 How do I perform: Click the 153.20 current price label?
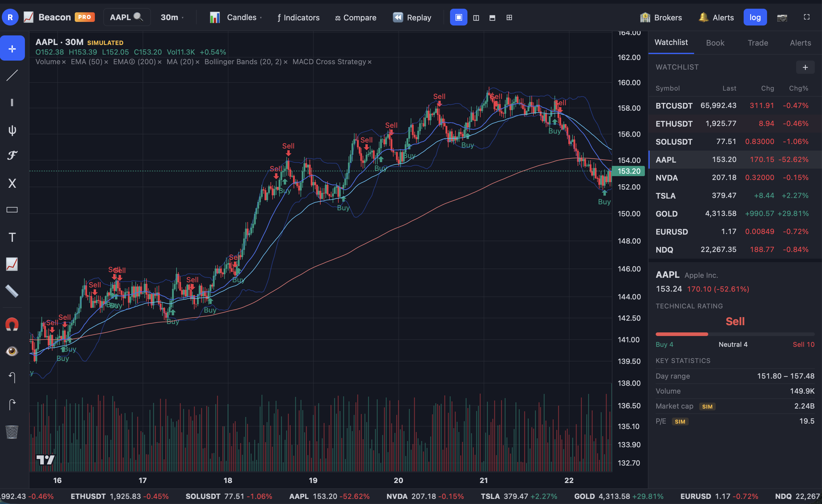pos(629,171)
